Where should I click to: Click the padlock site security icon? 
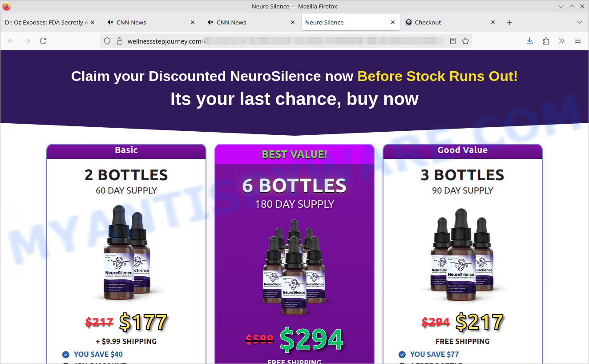[x=119, y=41]
